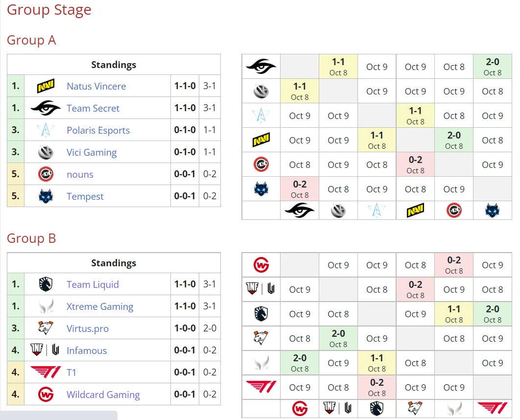Viewport: 520px width, 420px height.
Task: Click the Tempest wolf logo in standings
Action: [46, 196]
